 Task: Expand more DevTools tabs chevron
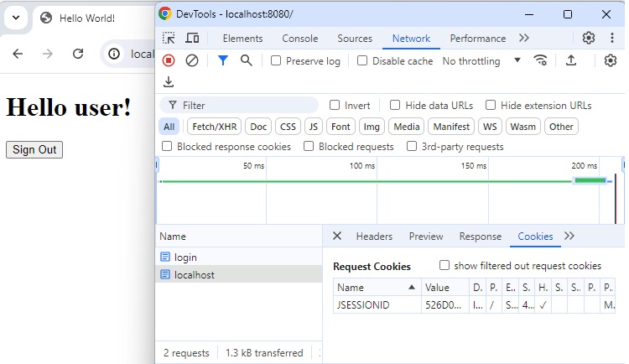524,38
